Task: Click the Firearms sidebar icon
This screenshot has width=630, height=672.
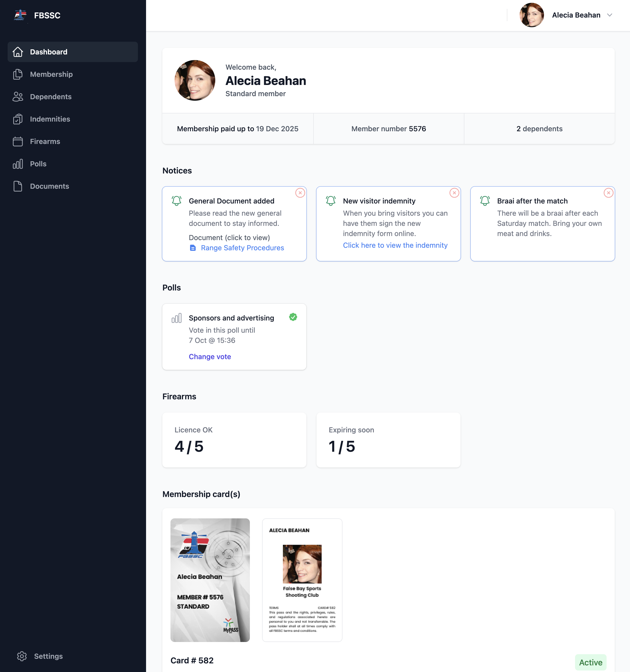Action: 18,142
